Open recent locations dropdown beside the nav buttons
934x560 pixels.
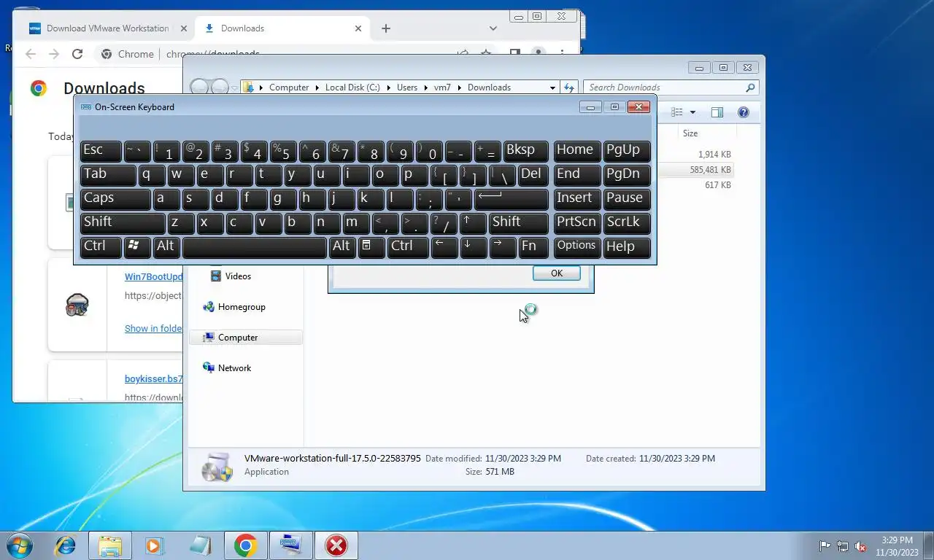tap(234, 87)
